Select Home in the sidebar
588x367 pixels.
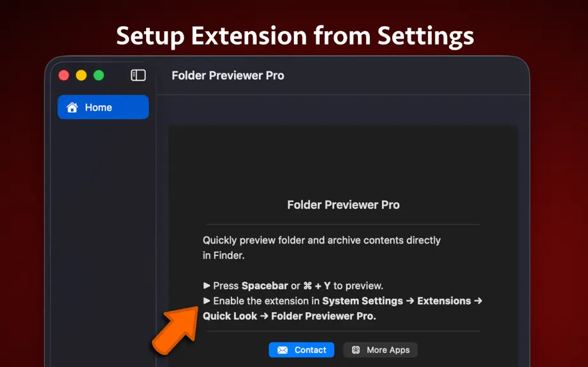103,107
